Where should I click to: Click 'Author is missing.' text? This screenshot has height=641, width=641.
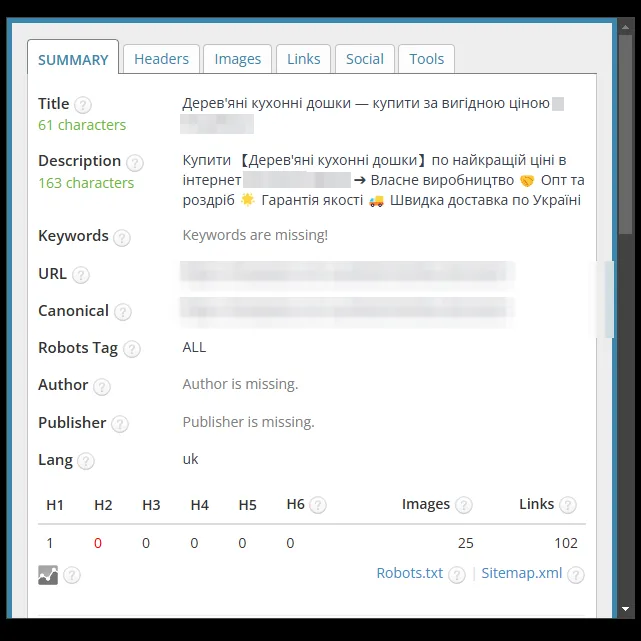pos(240,384)
